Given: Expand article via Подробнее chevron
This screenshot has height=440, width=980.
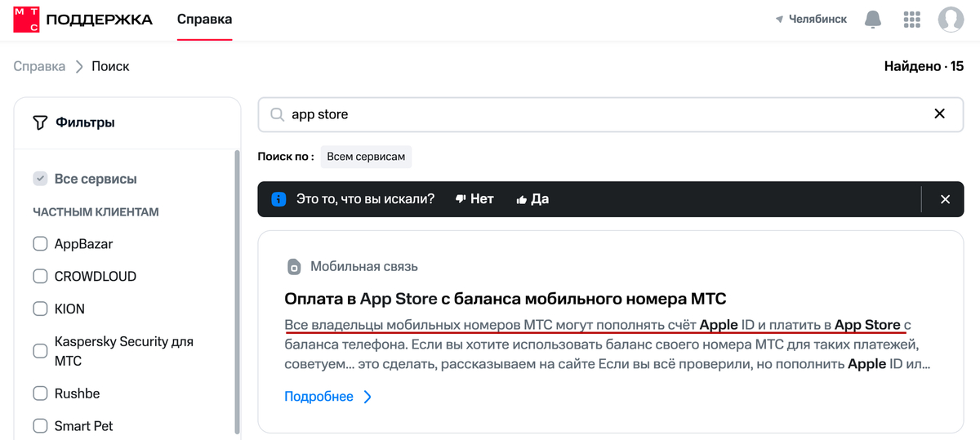Looking at the screenshot, I should [367, 397].
